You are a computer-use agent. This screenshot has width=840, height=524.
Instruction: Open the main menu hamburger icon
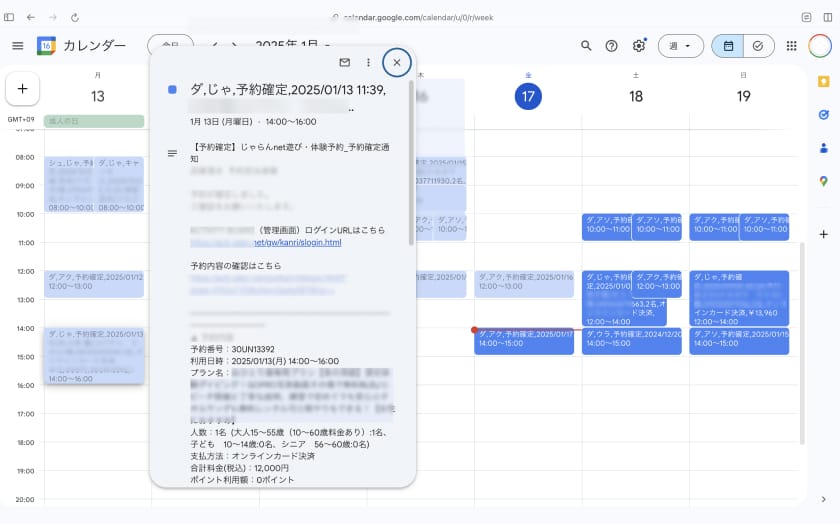click(17, 46)
